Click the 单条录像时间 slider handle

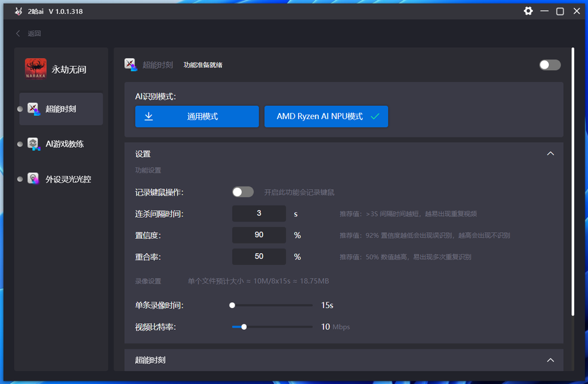pos(232,305)
